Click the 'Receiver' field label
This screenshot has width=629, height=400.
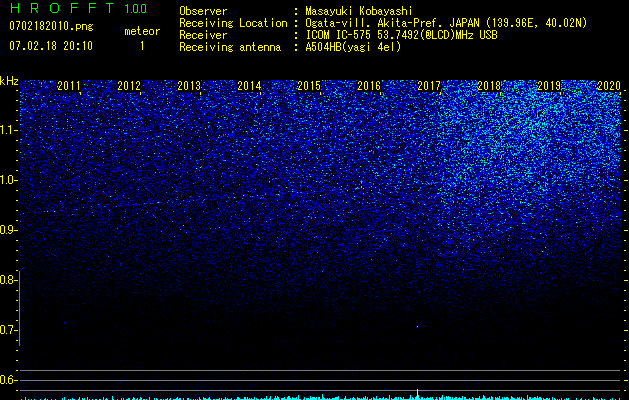(203, 35)
